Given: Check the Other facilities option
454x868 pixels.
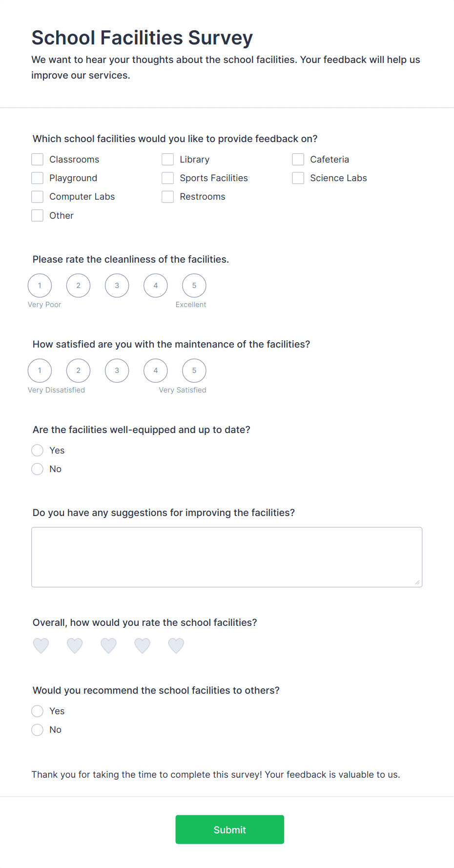Looking at the screenshot, I should 37,215.
